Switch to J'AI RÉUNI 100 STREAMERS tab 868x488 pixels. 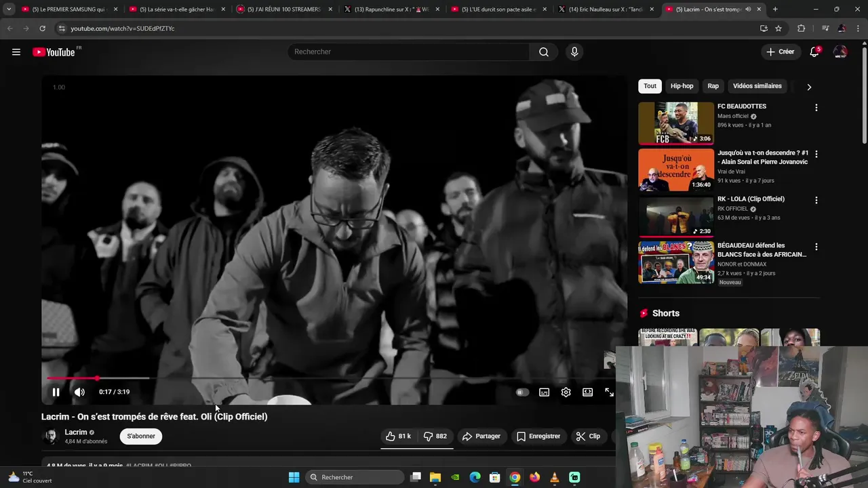[285, 9]
